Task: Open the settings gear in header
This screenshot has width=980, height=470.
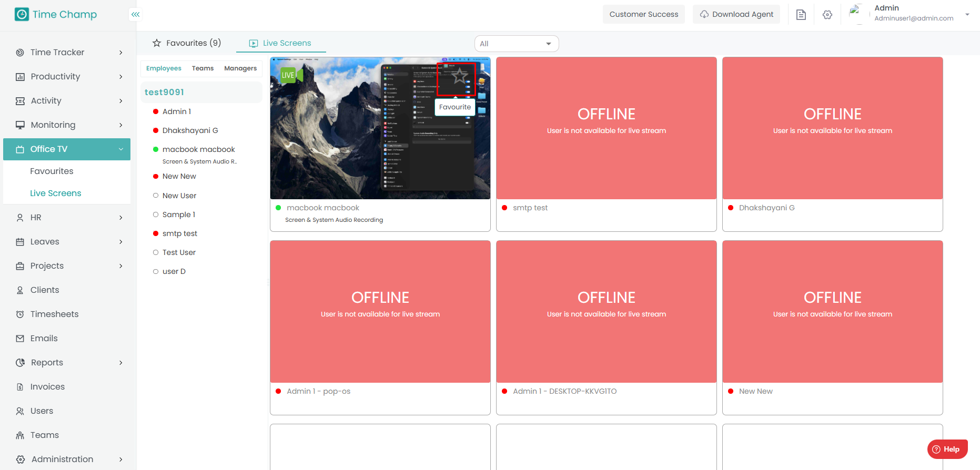Action: (x=827, y=15)
